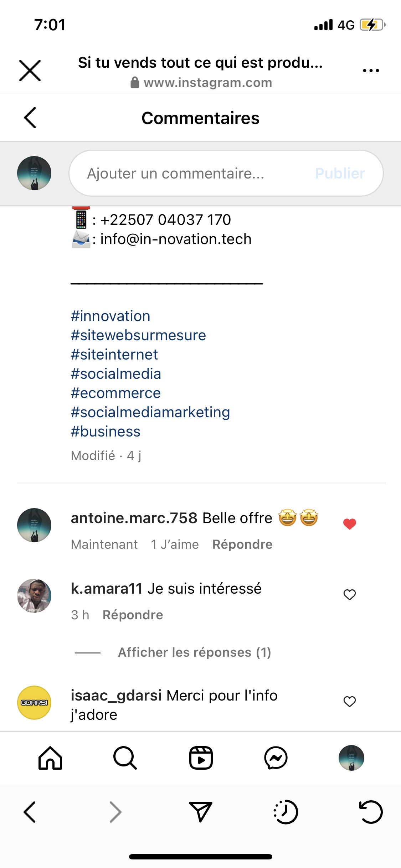Unlike antoine.marc.758's comment with red heart

[x=350, y=524]
